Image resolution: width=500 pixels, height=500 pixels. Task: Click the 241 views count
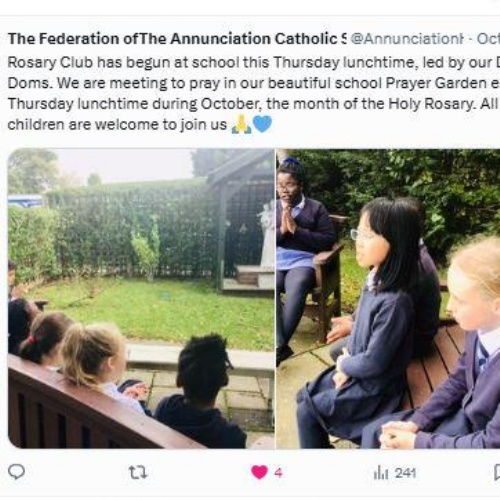pyautogui.click(x=405, y=473)
